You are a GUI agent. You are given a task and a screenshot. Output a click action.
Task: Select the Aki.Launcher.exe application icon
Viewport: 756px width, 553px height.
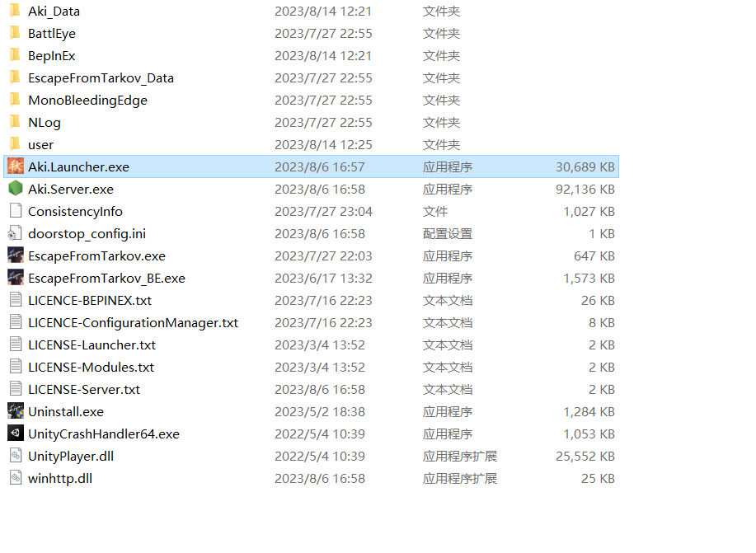15,166
